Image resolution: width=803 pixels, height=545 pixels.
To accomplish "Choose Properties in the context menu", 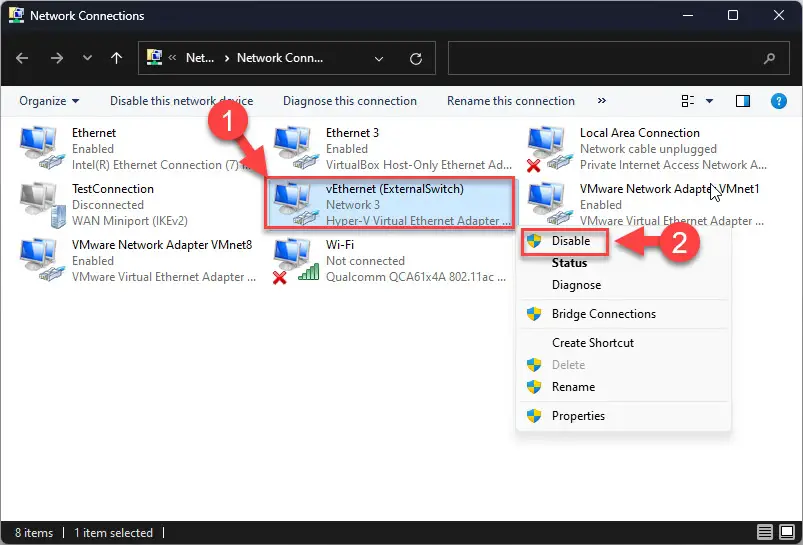I will click(x=578, y=416).
